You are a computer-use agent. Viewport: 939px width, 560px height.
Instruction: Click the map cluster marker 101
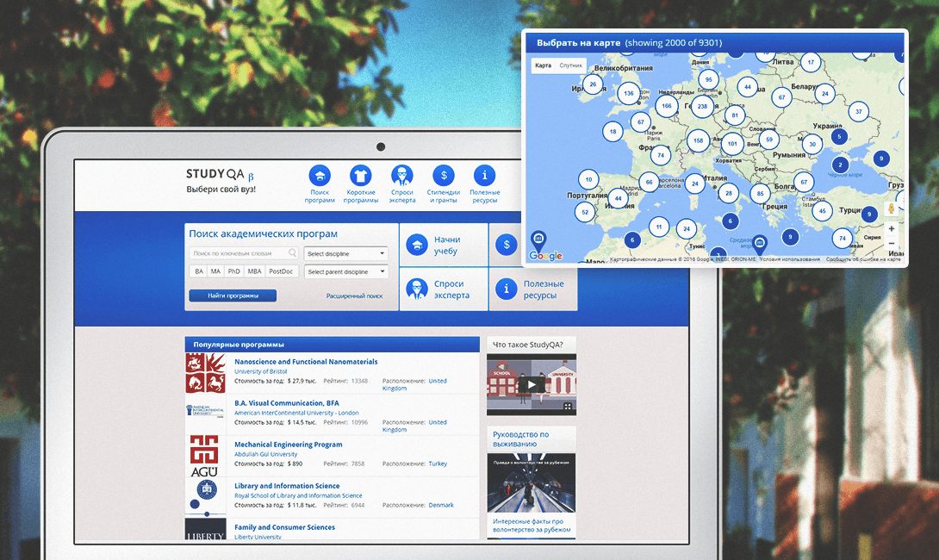[x=732, y=144]
